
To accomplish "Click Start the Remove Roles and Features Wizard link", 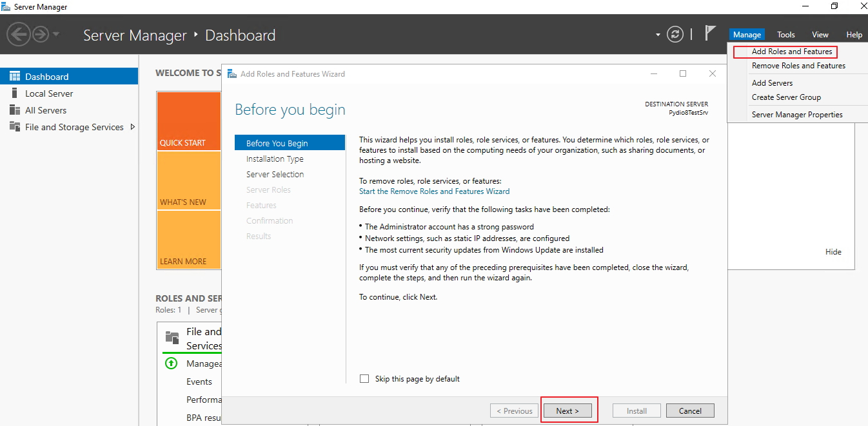I will [434, 191].
